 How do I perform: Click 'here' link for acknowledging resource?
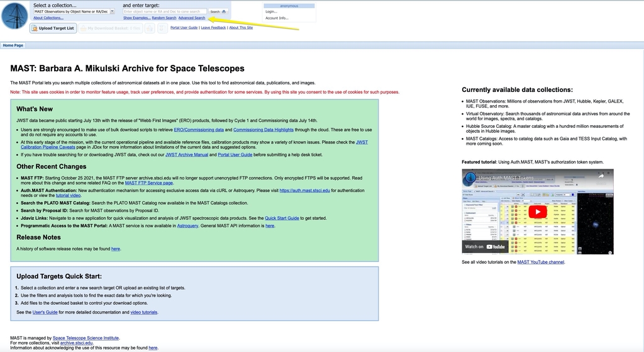click(x=153, y=348)
